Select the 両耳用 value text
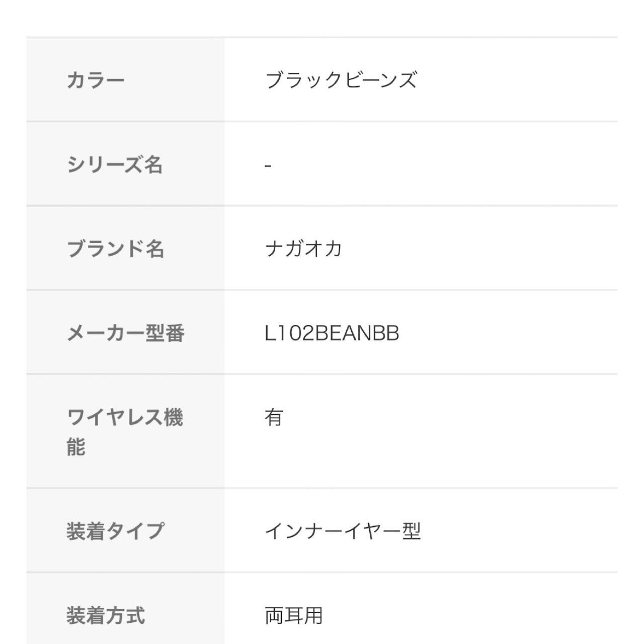 click(294, 615)
